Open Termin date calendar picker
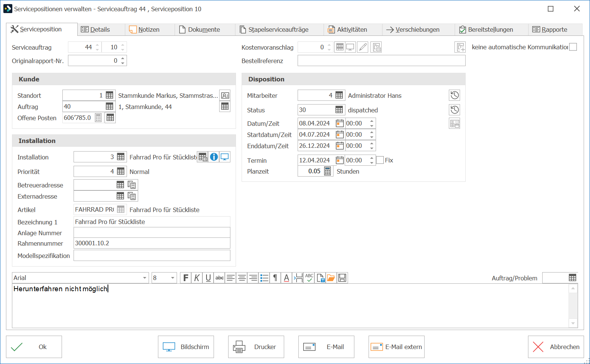Image resolution: width=590 pixels, height=364 pixels. pyautogui.click(x=339, y=160)
